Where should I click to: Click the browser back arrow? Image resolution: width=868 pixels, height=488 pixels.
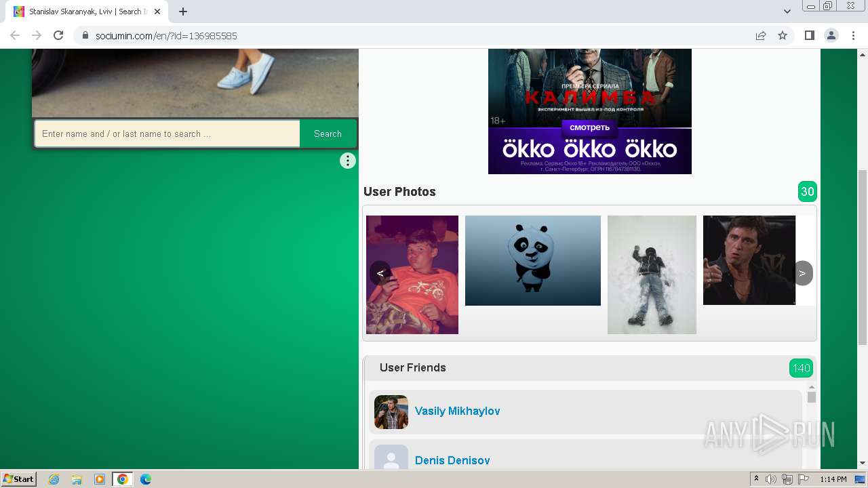click(15, 35)
